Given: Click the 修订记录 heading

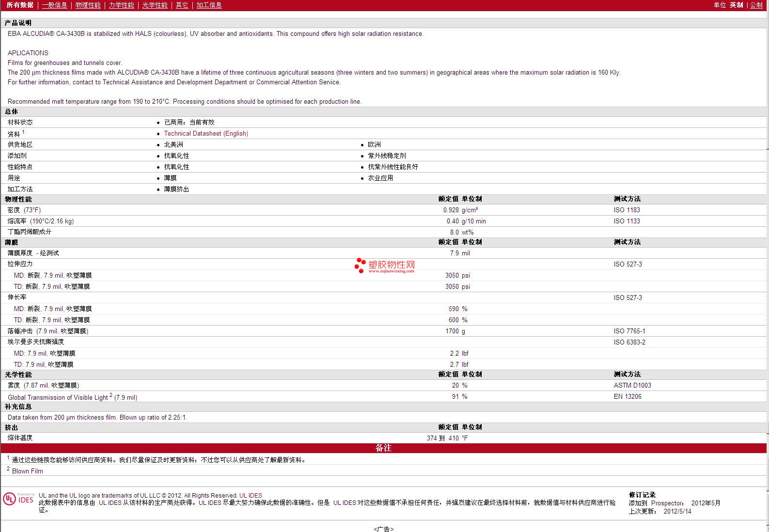Looking at the screenshot, I should pyautogui.click(x=642, y=495).
